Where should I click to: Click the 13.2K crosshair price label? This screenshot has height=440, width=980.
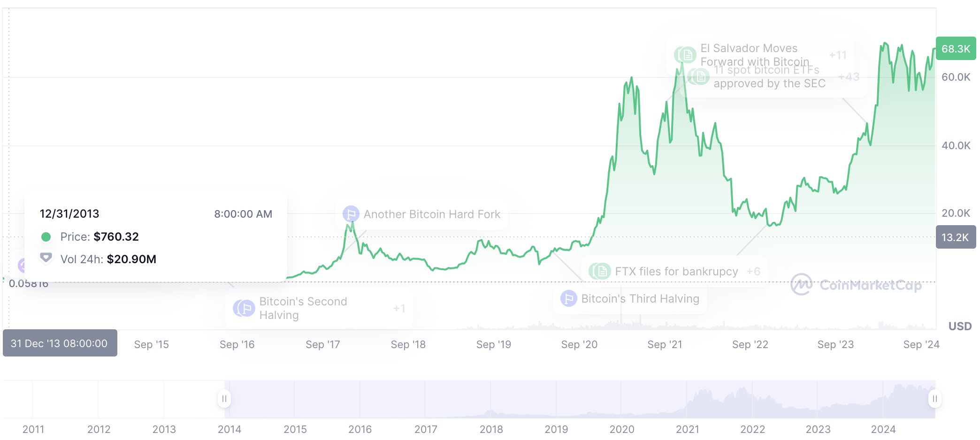[956, 237]
